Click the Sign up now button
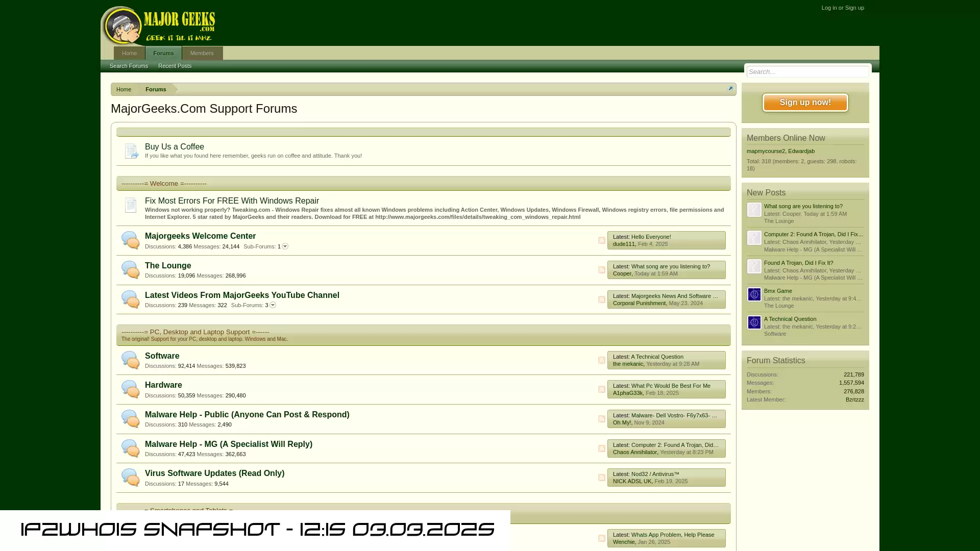This screenshot has height=551, width=980. coord(805,102)
